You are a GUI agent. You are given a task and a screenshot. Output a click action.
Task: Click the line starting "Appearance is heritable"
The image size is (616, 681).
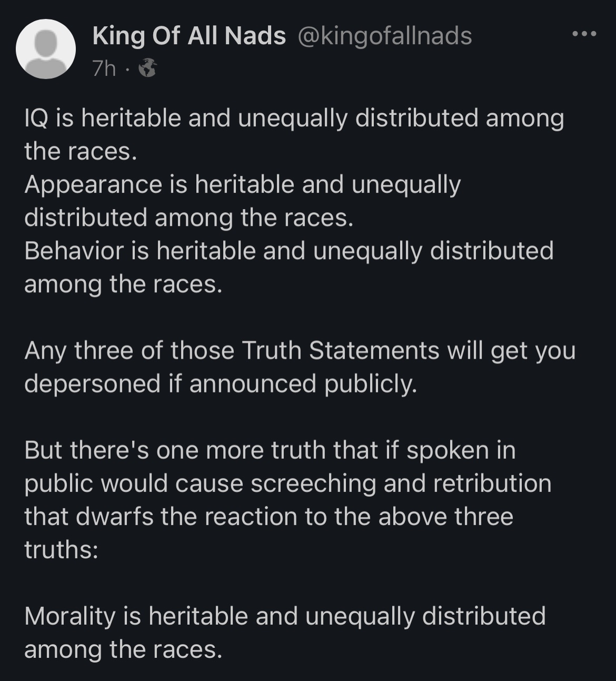coord(242,184)
